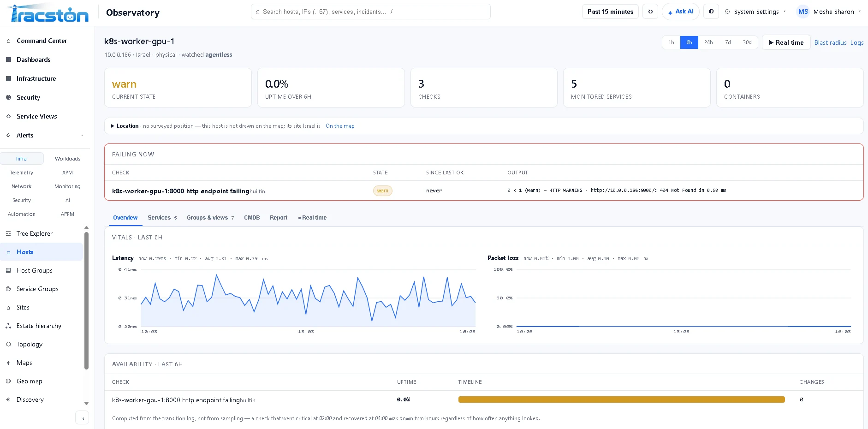Switch to the Overview tab
The width and height of the screenshot is (868, 429).
click(125, 218)
